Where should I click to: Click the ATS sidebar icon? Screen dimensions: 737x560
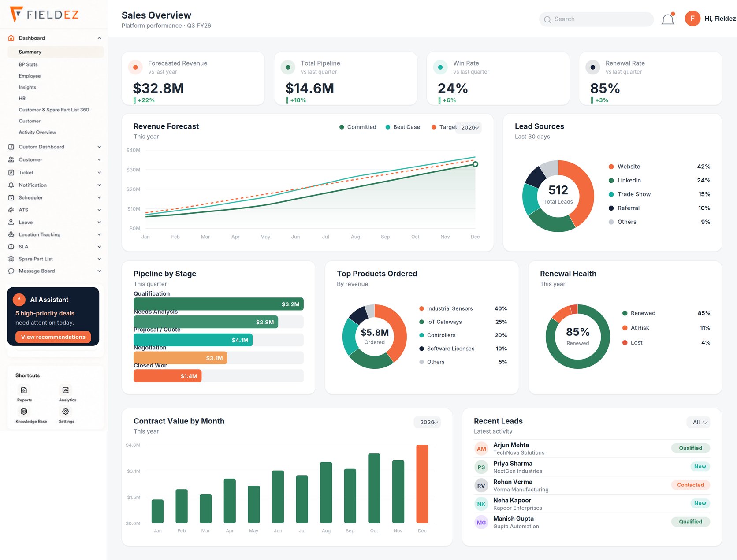[11, 210]
